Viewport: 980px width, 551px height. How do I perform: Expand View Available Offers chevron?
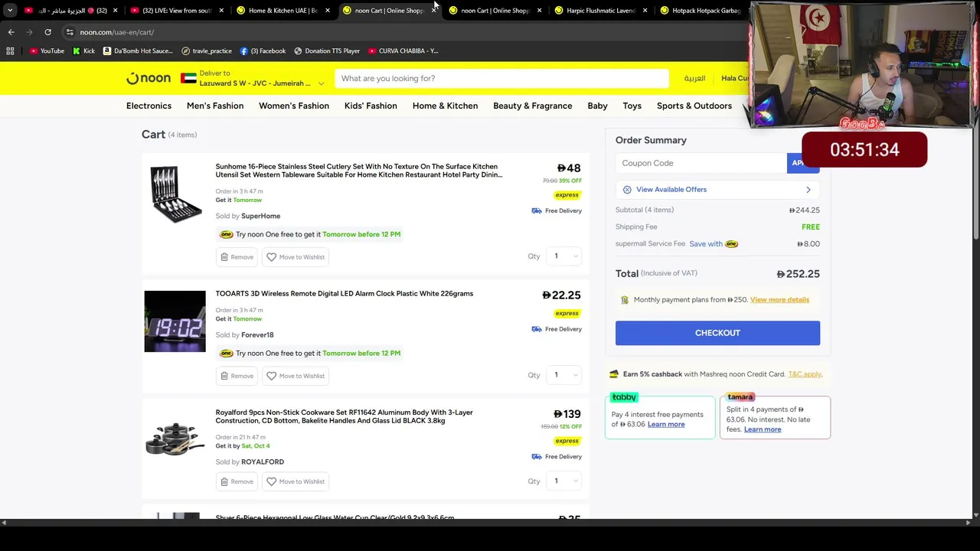click(808, 190)
